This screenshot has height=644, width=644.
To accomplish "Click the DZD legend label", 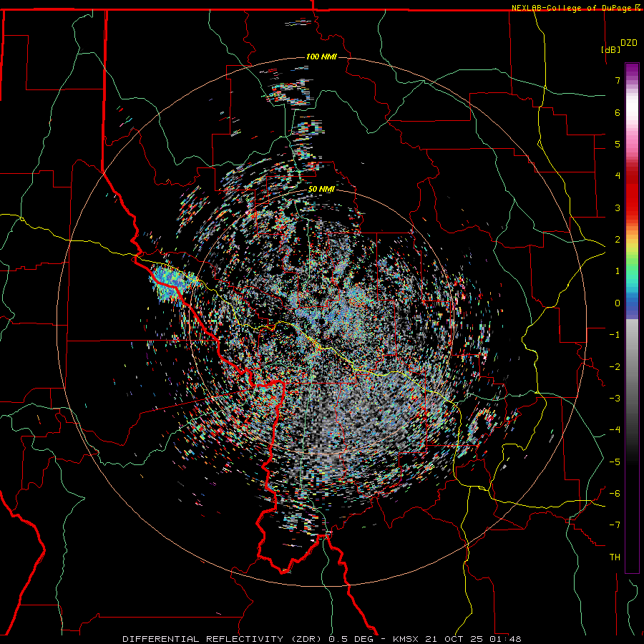I will coord(629,43).
